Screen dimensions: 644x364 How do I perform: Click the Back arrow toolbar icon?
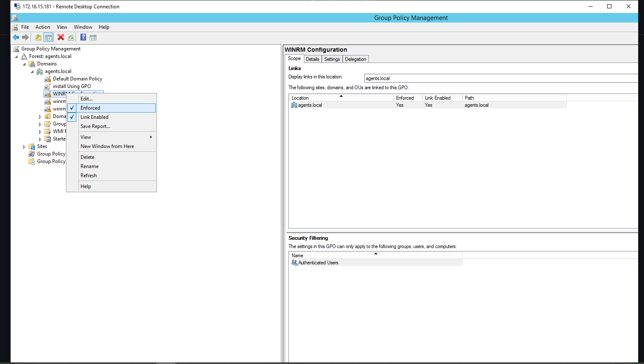(x=16, y=38)
